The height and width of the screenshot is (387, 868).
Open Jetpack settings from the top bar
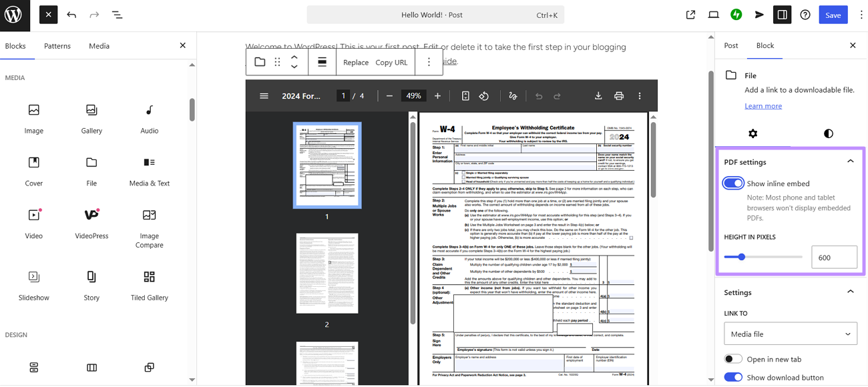[x=736, y=14]
